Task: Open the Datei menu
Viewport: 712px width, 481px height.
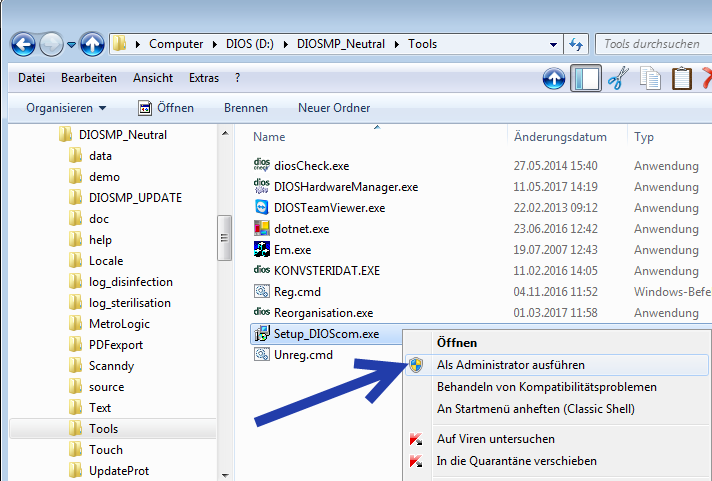Action: 31,78
